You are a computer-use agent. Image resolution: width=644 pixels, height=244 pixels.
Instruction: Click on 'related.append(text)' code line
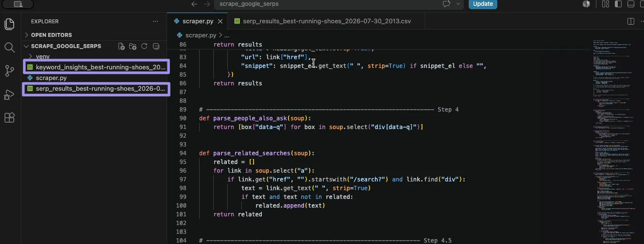coord(290,206)
